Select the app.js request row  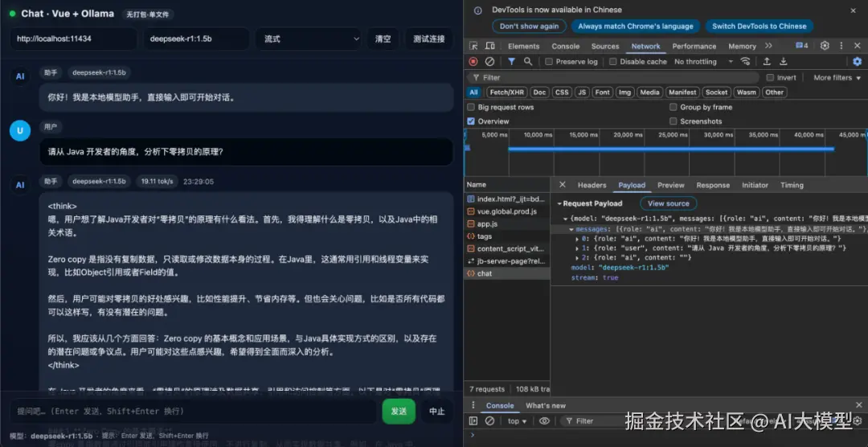pyautogui.click(x=507, y=223)
